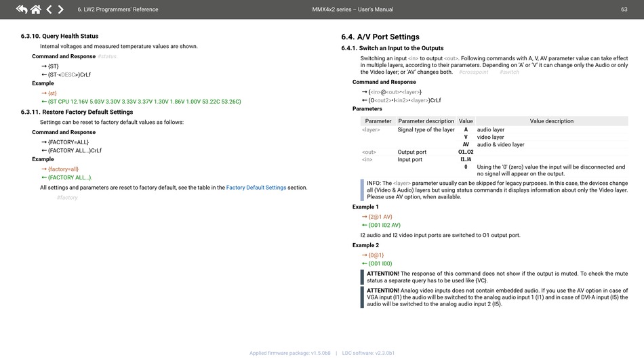Go to previous page with left chevron
The height and width of the screenshot is (361, 644).
click(x=49, y=9)
